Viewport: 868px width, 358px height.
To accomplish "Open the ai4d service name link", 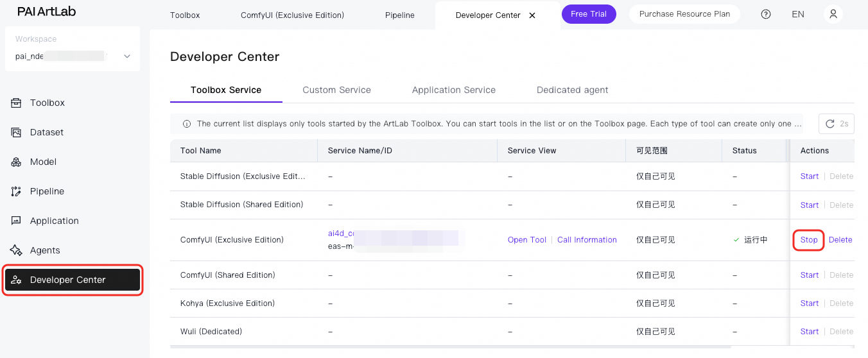I will coord(342,234).
